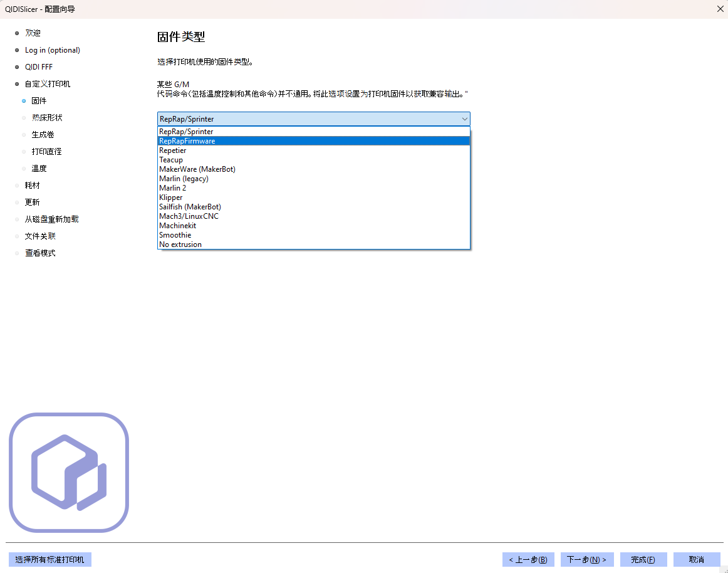Open 热床形状 step in sidebar
The image size is (728, 573).
coord(47,118)
